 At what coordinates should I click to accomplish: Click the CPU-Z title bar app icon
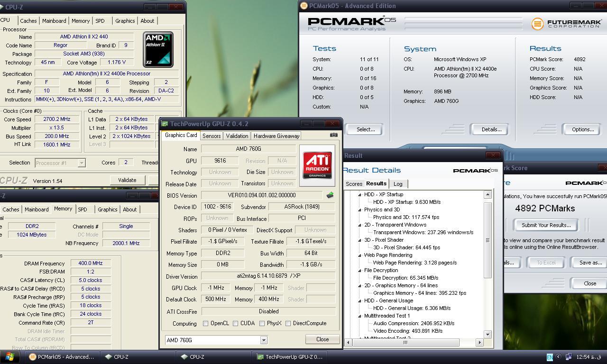tap(1, 7)
